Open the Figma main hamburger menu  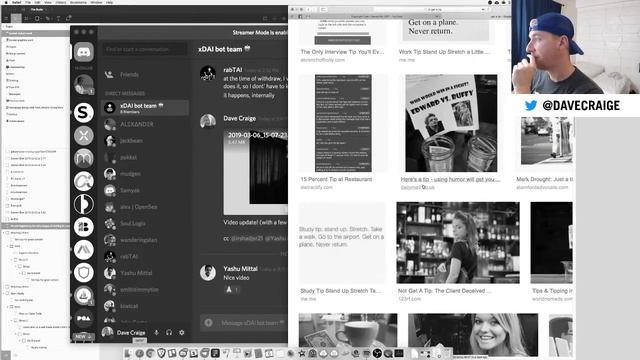(x=7, y=18)
